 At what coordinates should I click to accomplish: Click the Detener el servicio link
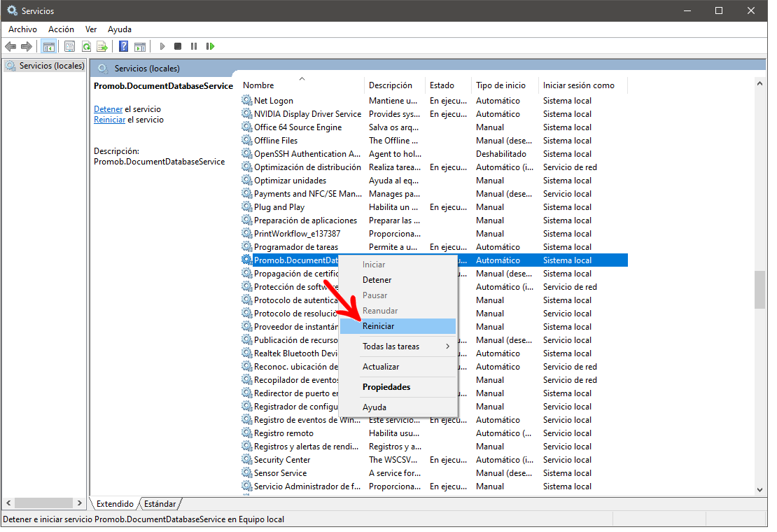pos(108,109)
